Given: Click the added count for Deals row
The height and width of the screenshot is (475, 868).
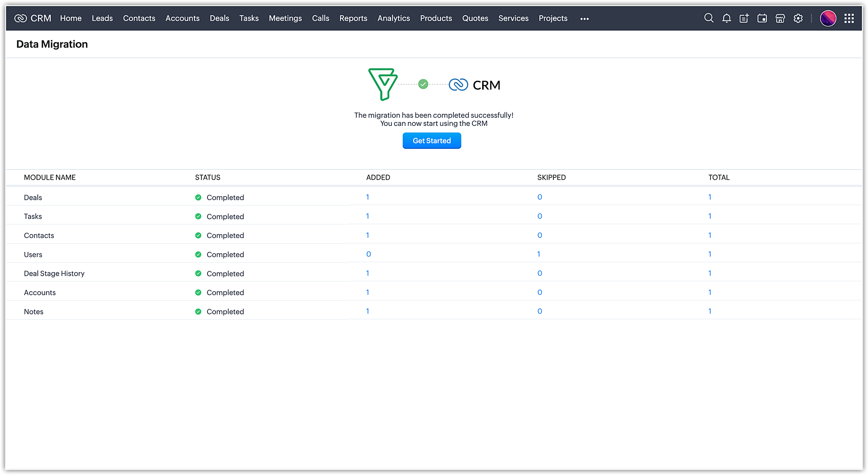Looking at the screenshot, I should pyautogui.click(x=367, y=197).
